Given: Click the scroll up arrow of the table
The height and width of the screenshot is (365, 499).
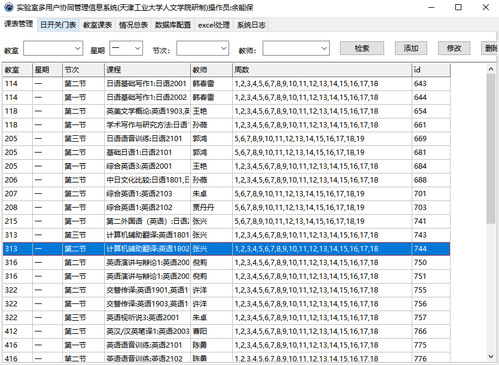Looking at the screenshot, I should pos(491,69).
